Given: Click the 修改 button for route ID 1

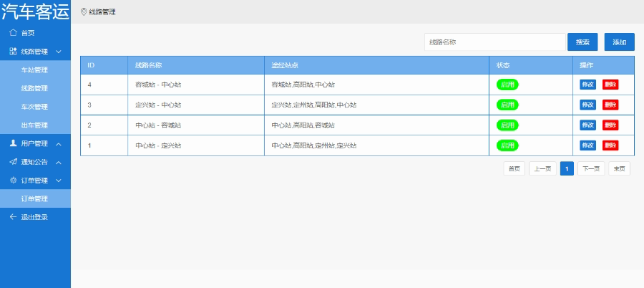Looking at the screenshot, I should (x=587, y=145).
